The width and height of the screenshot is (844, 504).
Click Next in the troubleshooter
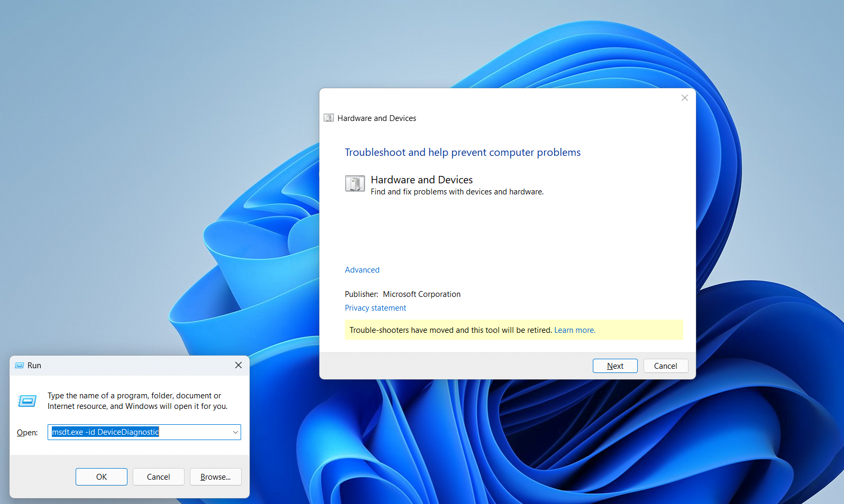[x=615, y=366]
